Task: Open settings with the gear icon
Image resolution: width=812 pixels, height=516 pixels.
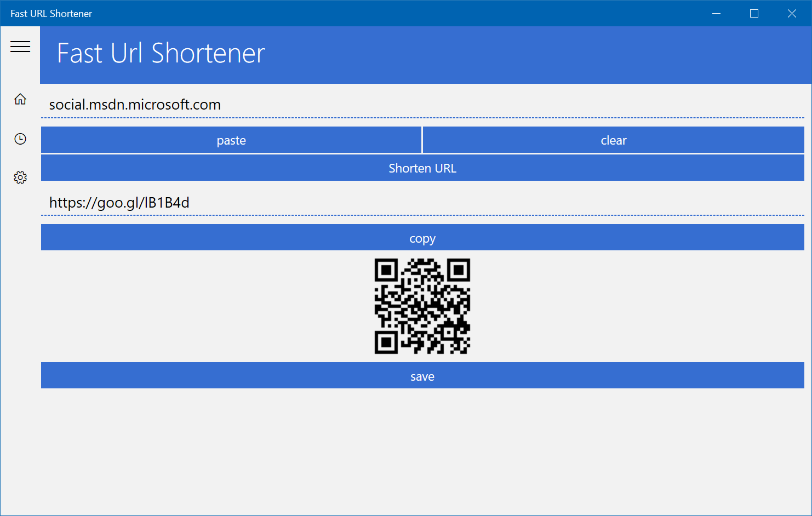Action: click(20, 177)
